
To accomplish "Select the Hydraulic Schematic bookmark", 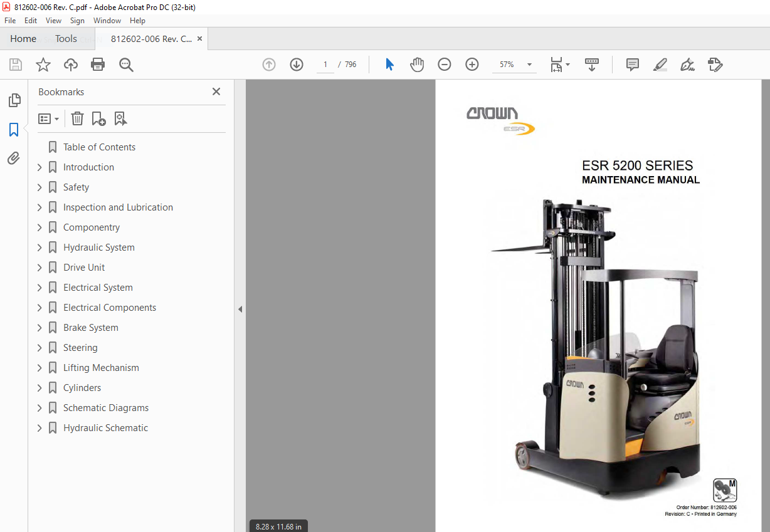I will 105,428.
